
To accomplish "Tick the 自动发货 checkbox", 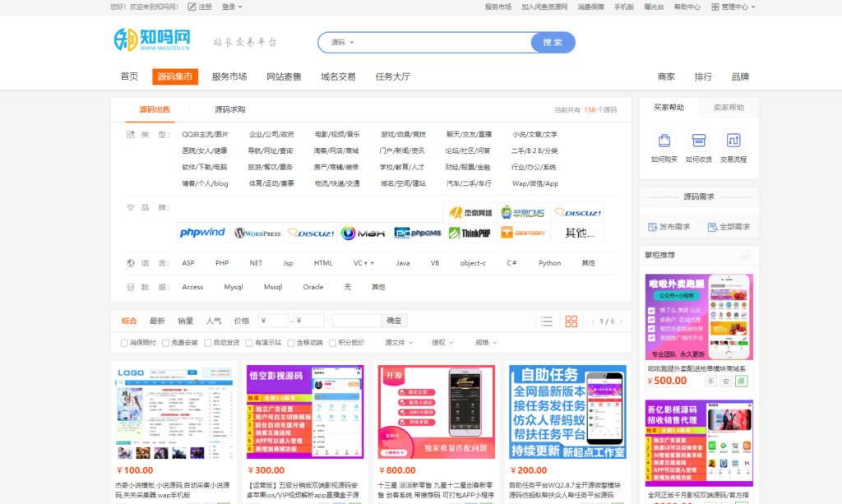I will click(208, 343).
